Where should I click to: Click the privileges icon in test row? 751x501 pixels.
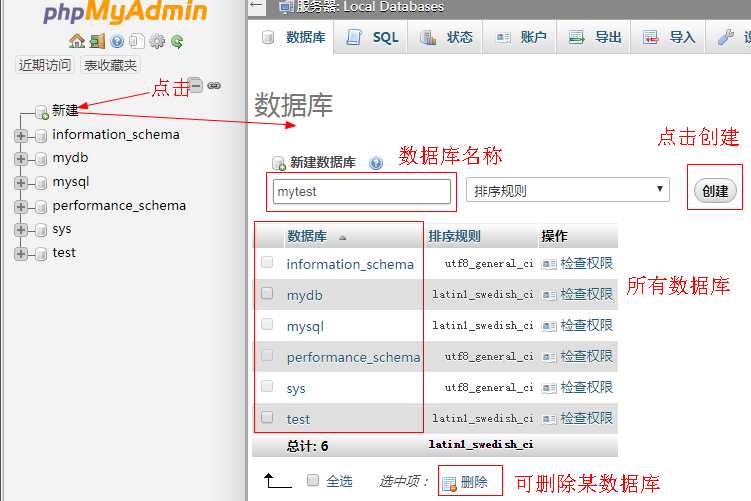point(549,419)
